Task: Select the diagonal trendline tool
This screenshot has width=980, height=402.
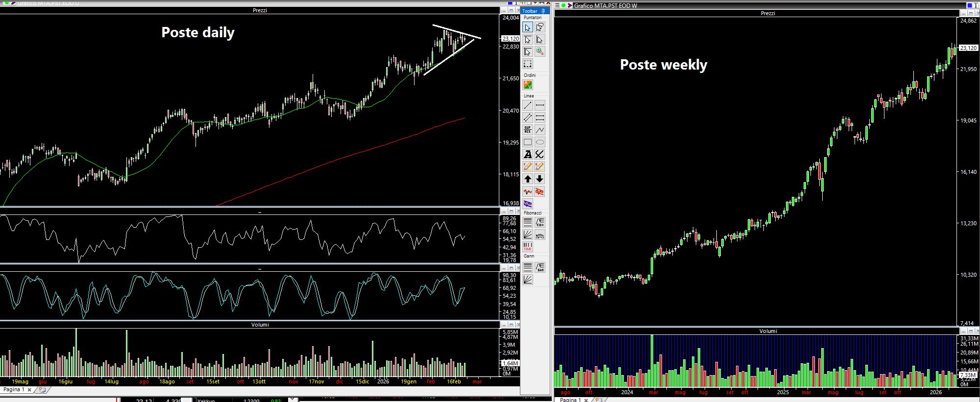Action: 527,105
